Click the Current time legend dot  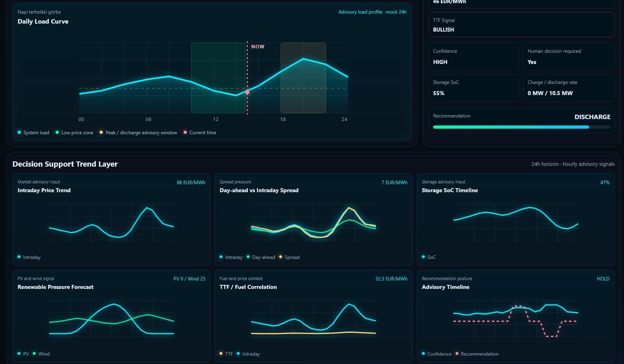point(185,132)
